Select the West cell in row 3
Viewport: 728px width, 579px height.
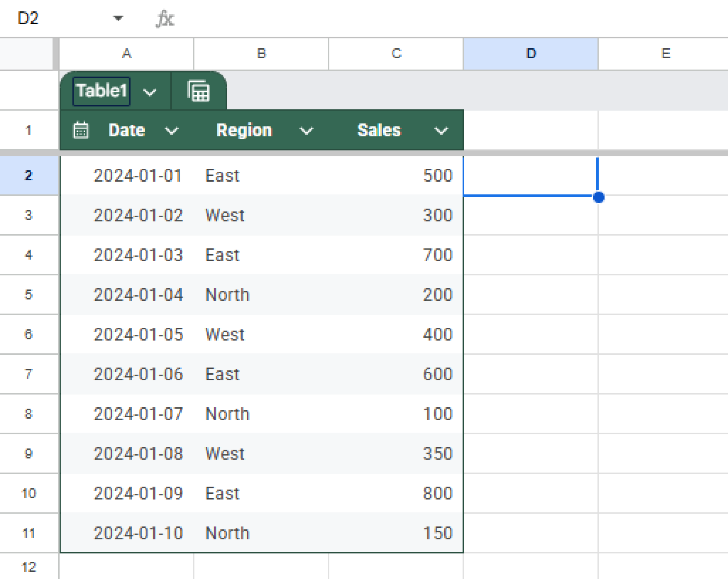pos(224,215)
